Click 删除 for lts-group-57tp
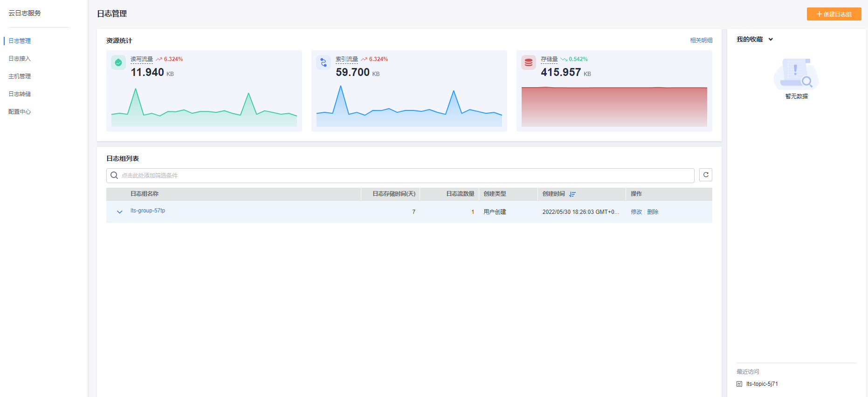 (653, 212)
